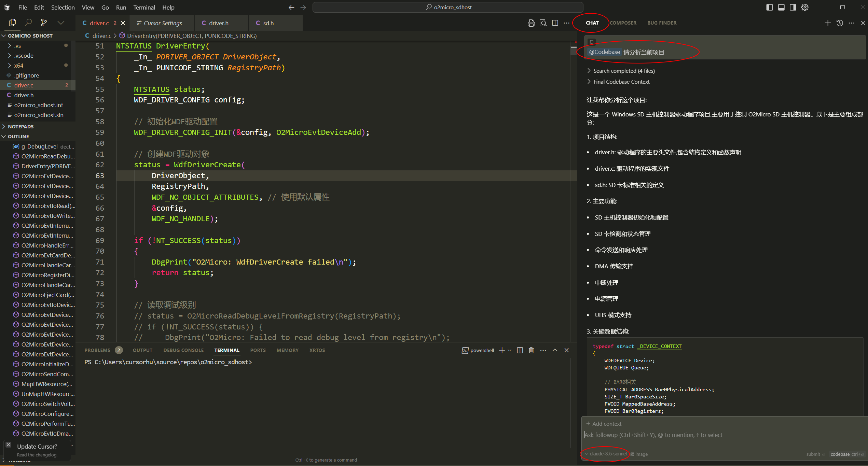This screenshot has height=466, width=868.
Task: Open driver.h in file explorer
Action: tap(24, 95)
